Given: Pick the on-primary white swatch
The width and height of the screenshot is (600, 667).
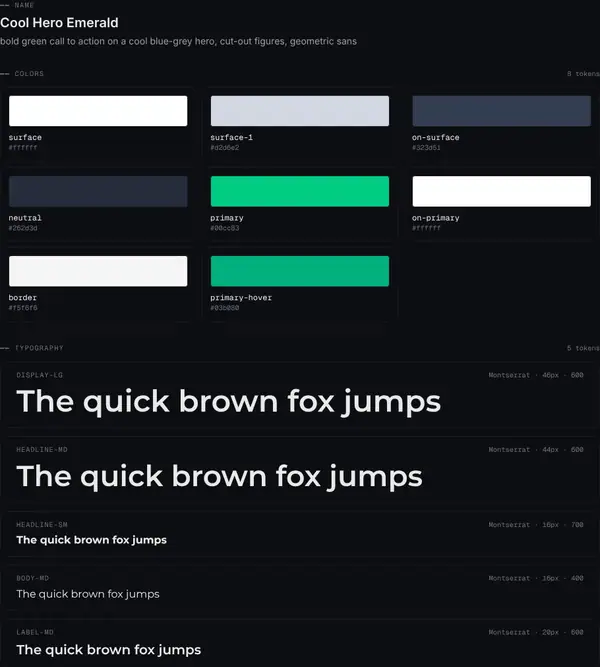Looking at the screenshot, I should 501,191.
